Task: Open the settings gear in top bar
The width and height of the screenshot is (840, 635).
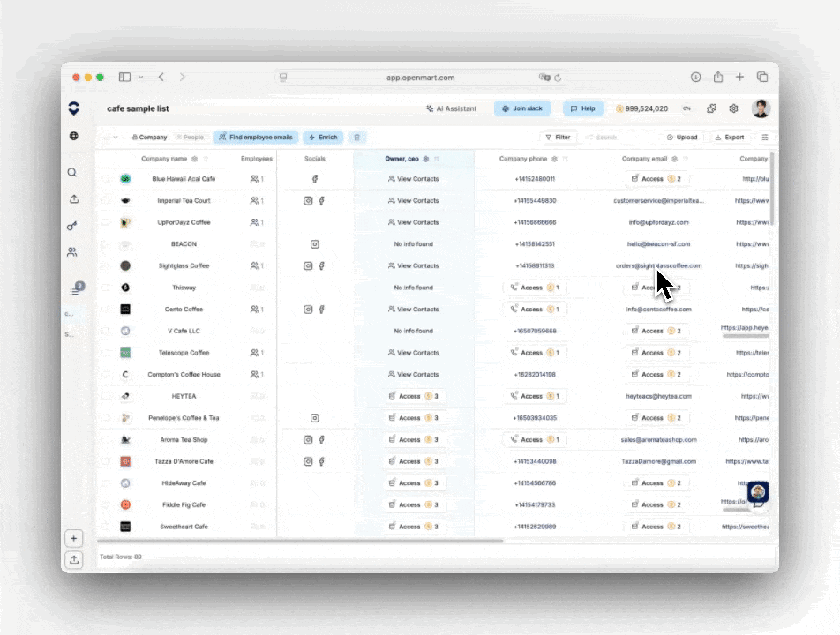Action: coord(733,108)
